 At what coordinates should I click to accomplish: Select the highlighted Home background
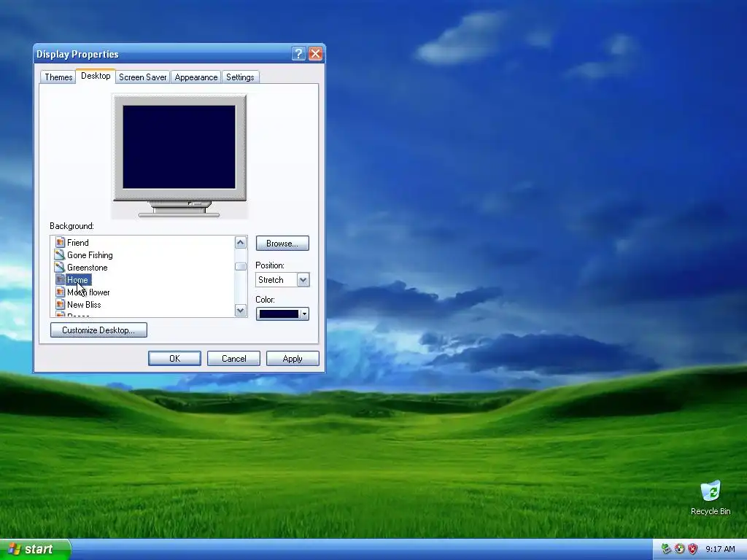pos(77,279)
